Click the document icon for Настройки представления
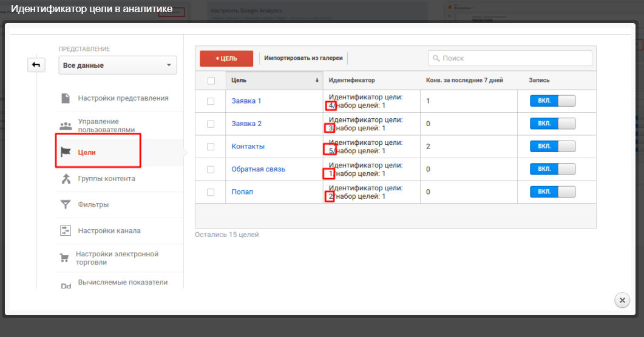Screen dimensions: 644x337 click(66, 98)
